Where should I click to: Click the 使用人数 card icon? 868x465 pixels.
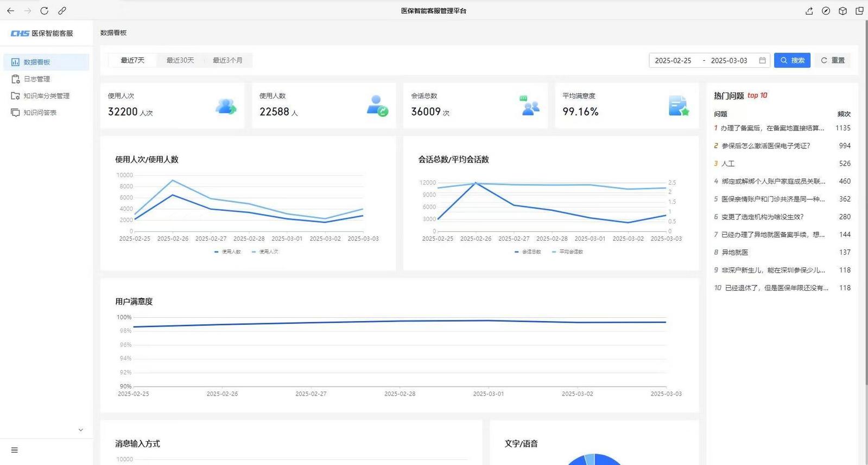[377, 105]
